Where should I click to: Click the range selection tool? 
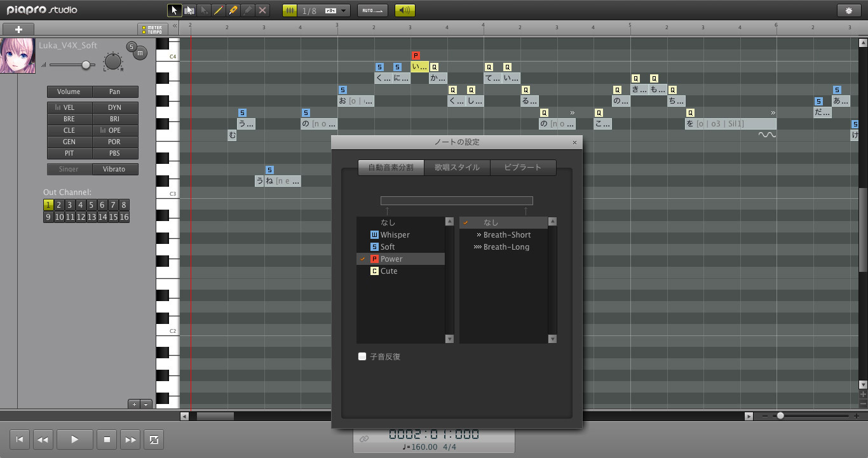(x=189, y=11)
